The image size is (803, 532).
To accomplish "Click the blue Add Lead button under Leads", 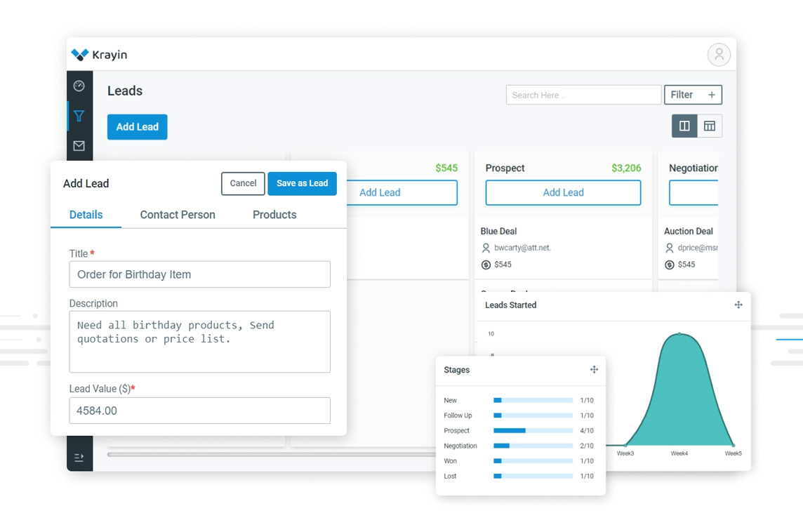I will pyautogui.click(x=138, y=127).
